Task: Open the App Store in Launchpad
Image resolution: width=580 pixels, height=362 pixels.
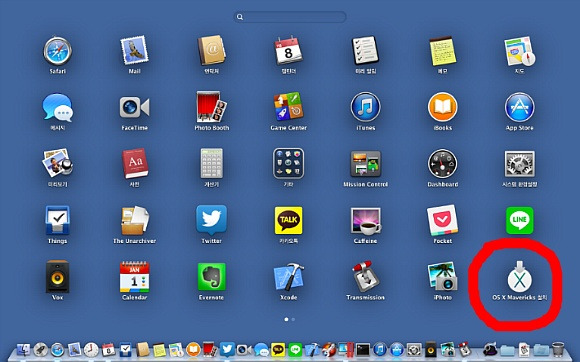Action: click(x=520, y=107)
